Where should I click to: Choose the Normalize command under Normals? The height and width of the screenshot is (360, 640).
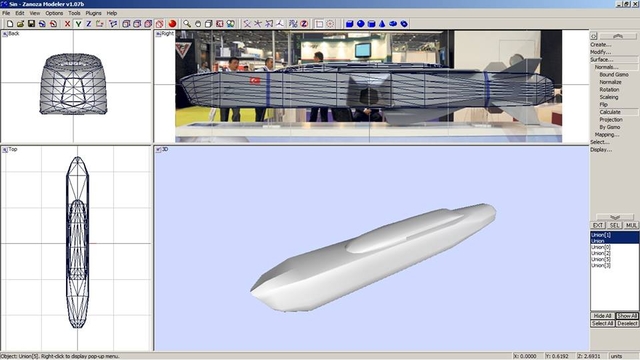(610, 82)
